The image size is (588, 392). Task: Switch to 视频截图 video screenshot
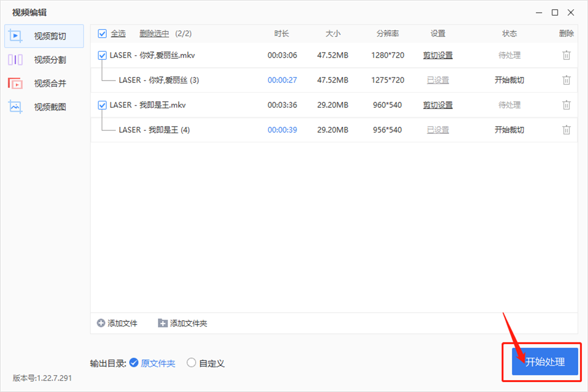point(44,107)
